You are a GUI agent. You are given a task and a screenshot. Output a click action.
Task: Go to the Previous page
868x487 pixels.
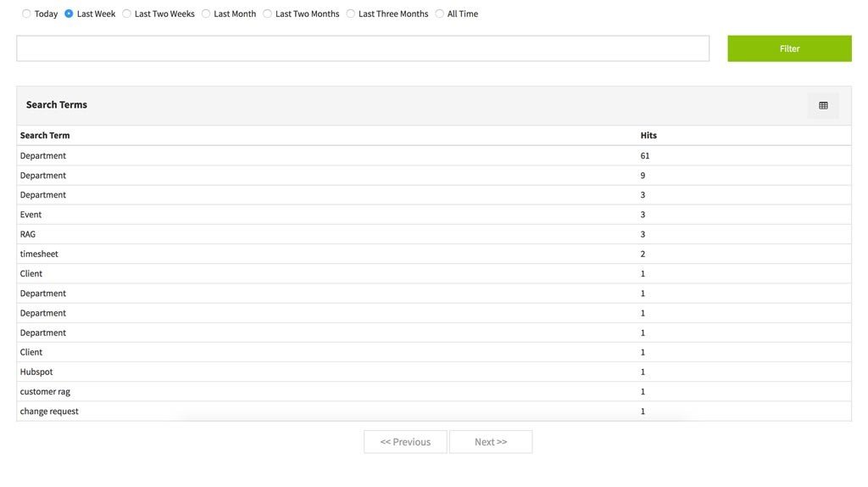[x=405, y=442]
